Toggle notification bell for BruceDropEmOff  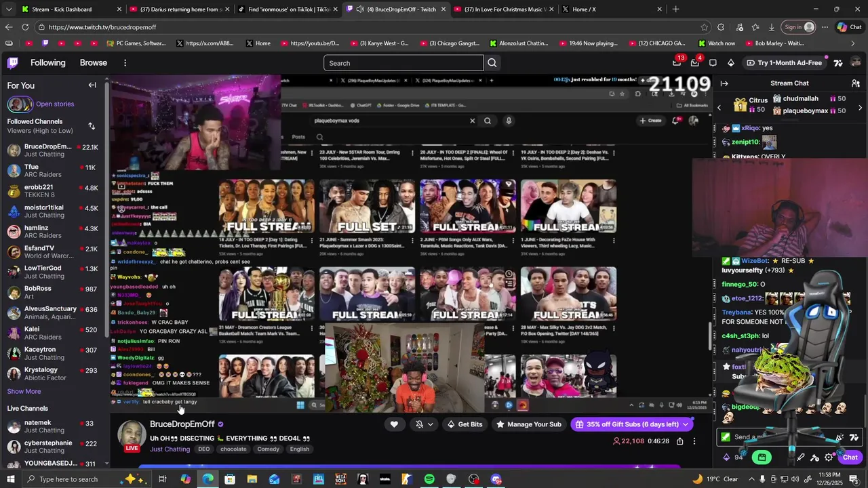[419, 424]
